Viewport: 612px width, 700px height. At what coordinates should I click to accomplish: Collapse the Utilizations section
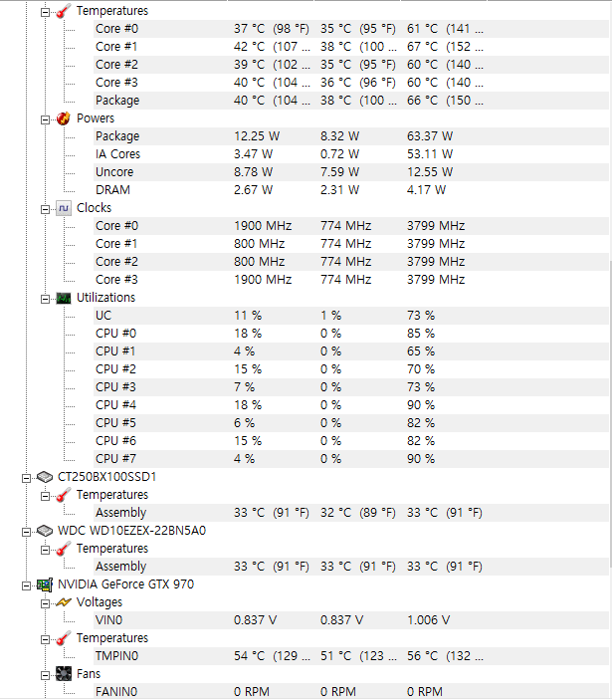pyautogui.click(x=45, y=298)
